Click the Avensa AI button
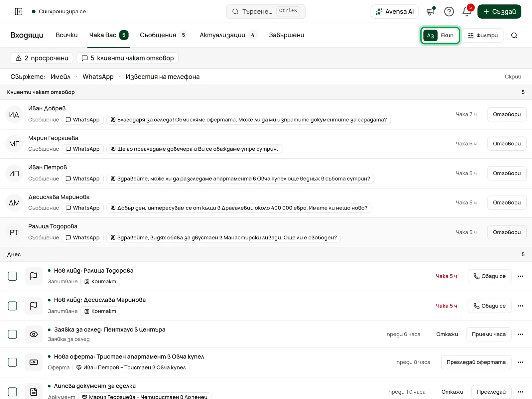Image resolution: width=532 pixels, height=399 pixels. click(395, 12)
